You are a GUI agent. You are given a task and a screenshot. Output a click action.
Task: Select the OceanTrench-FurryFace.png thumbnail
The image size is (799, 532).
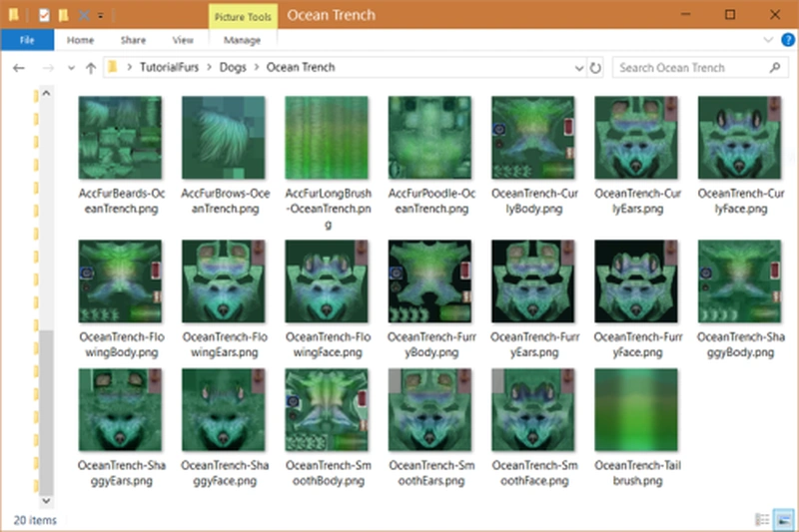pos(636,281)
